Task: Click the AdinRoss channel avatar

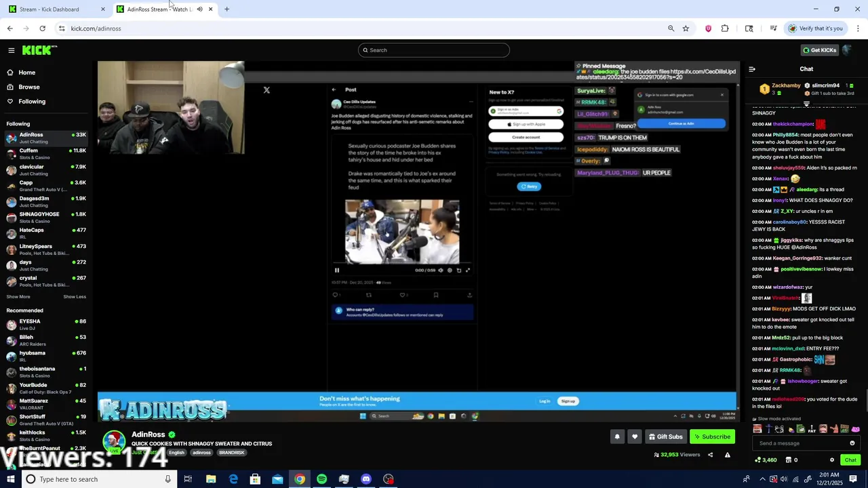Action: [x=114, y=441]
